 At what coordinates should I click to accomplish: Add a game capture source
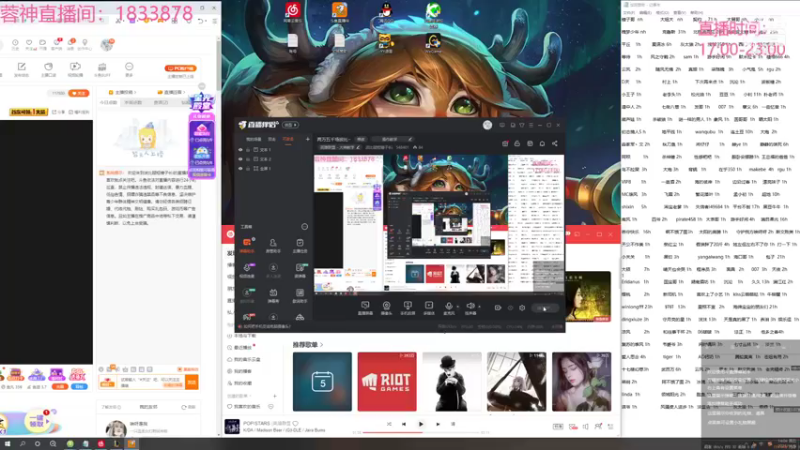click(407, 308)
